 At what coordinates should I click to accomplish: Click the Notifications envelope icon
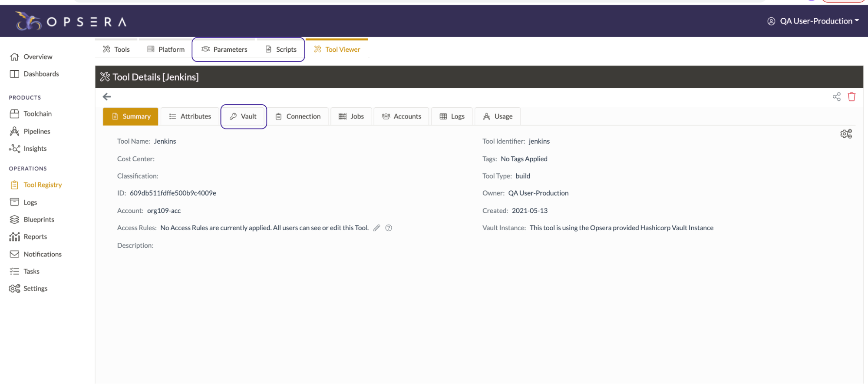click(x=14, y=254)
